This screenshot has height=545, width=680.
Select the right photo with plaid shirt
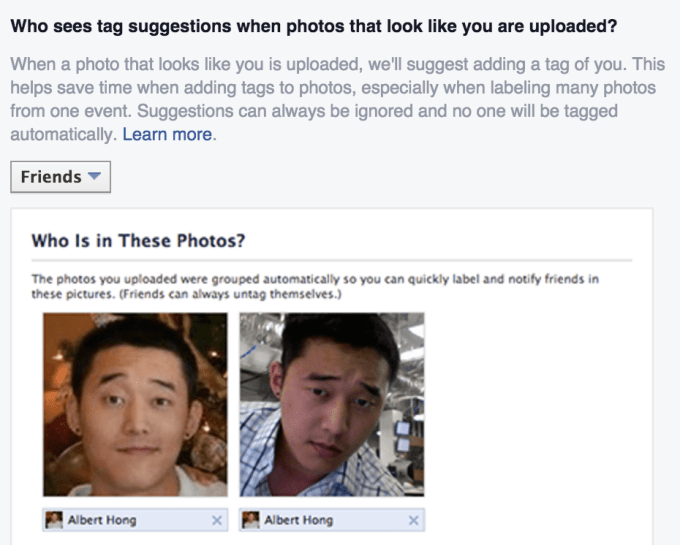[x=332, y=404]
